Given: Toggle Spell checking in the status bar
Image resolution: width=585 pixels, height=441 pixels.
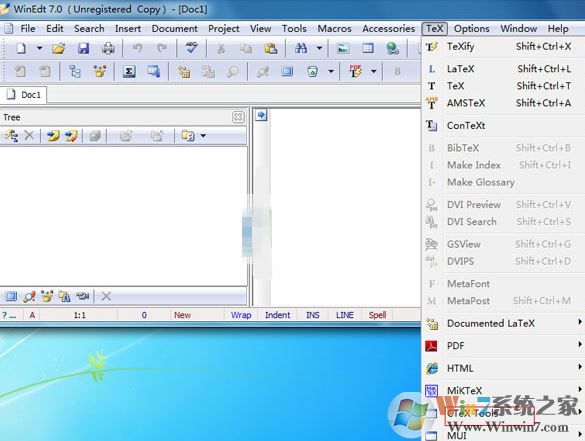Looking at the screenshot, I should [377, 315].
